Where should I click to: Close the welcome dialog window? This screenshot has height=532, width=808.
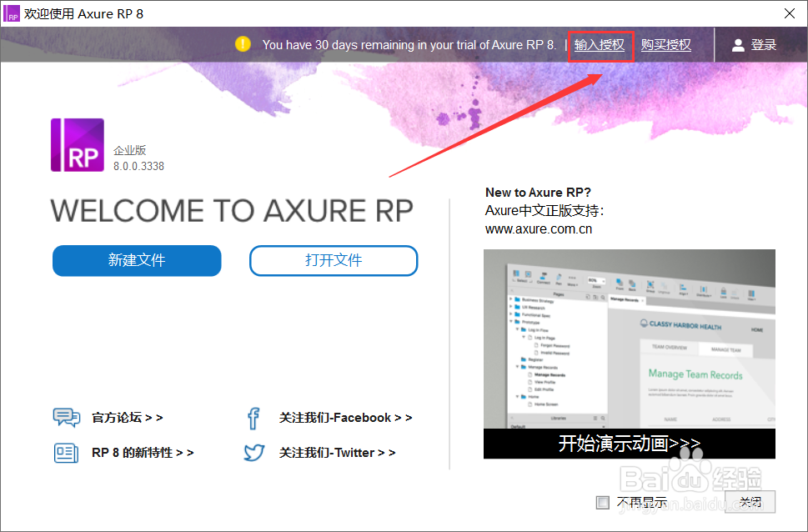coord(790,13)
